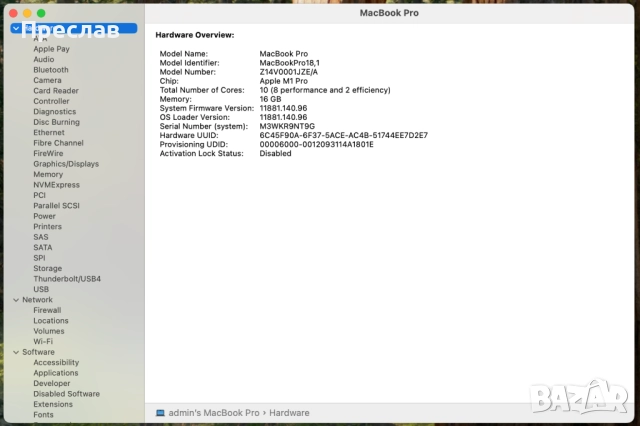Screen dimensions: 640x426
Task: Select Controller in sidebar
Action: coord(51,101)
